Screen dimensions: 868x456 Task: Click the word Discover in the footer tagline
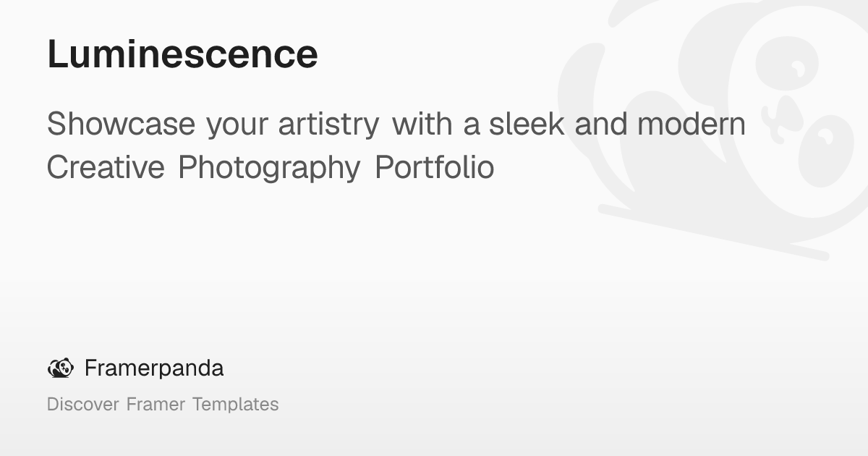[x=82, y=404]
